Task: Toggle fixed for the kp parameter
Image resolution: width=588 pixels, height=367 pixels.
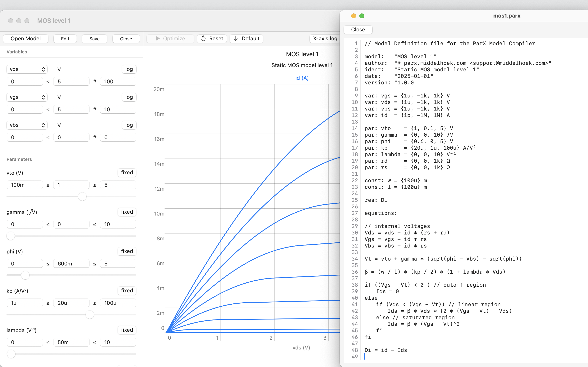Action: click(127, 291)
